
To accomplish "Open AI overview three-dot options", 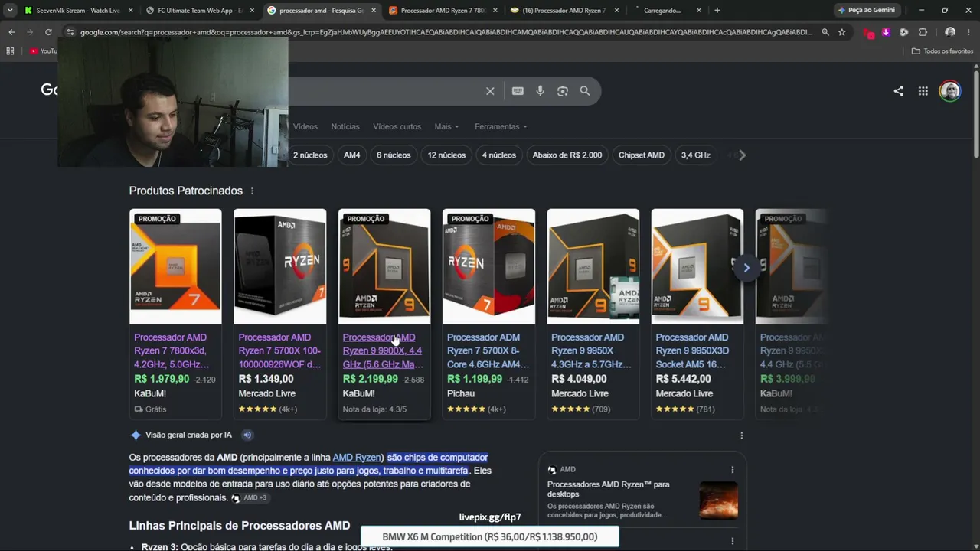I will [x=741, y=435].
